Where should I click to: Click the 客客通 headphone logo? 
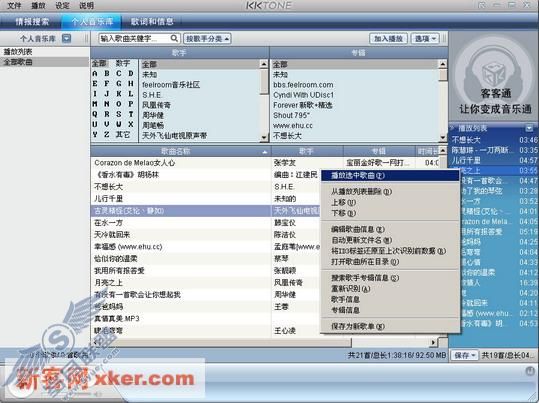[494, 75]
